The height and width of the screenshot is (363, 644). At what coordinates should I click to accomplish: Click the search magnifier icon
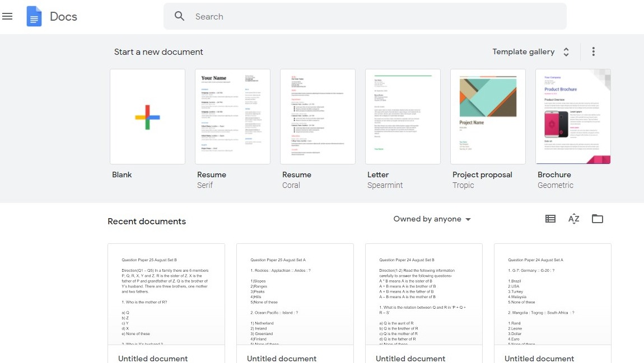click(x=179, y=16)
